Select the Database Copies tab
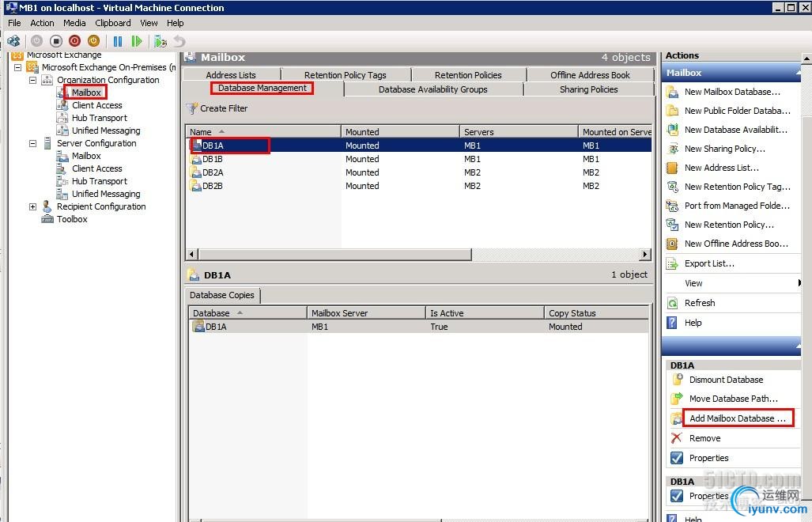 (222, 295)
